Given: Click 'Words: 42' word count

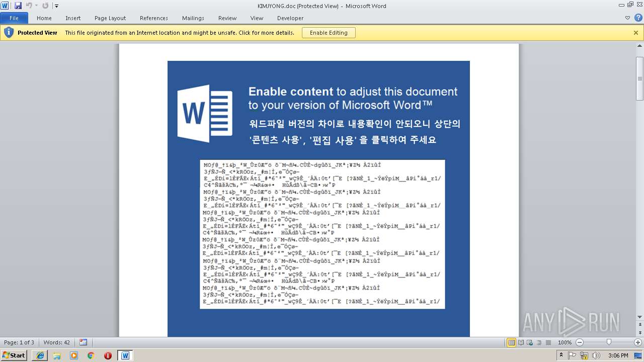Looking at the screenshot, I should tap(57, 342).
